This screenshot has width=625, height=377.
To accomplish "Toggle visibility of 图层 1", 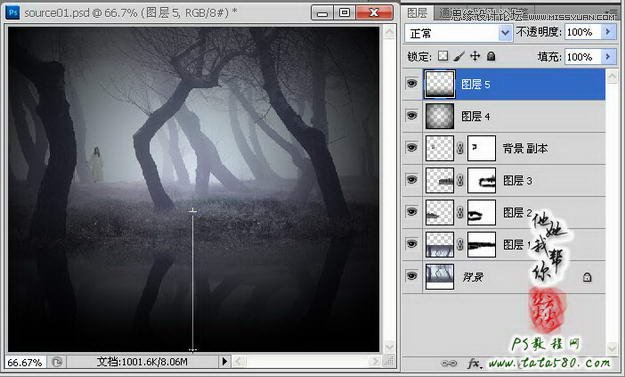I will [x=412, y=243].
